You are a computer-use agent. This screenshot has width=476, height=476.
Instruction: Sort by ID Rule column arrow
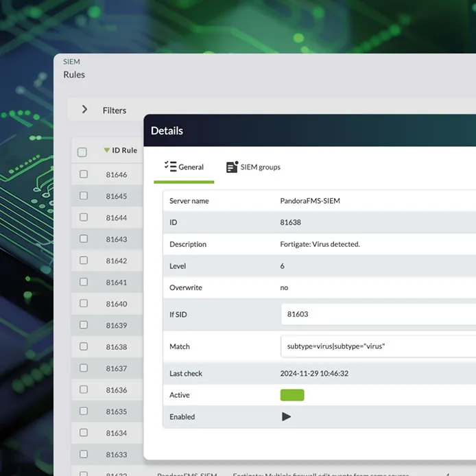click(106, 150)
